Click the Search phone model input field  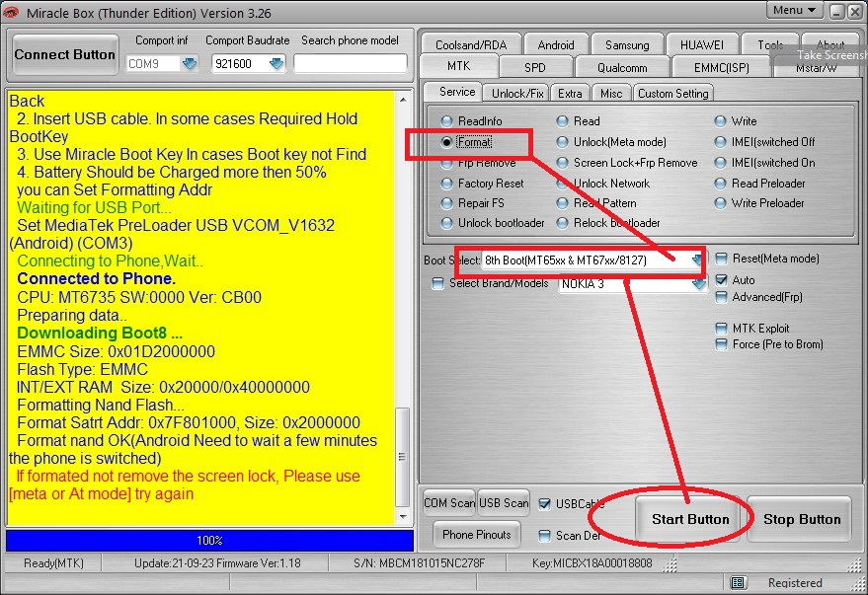click(x=350, y=63)
